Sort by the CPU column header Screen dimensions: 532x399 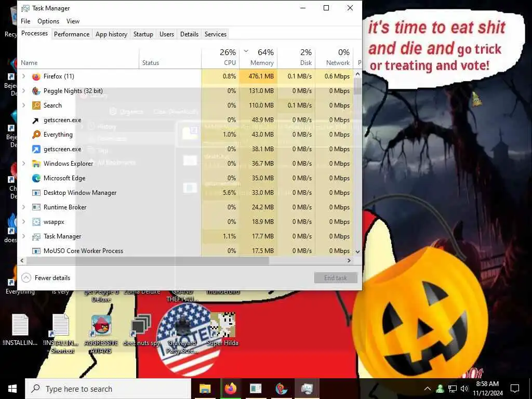220,58
